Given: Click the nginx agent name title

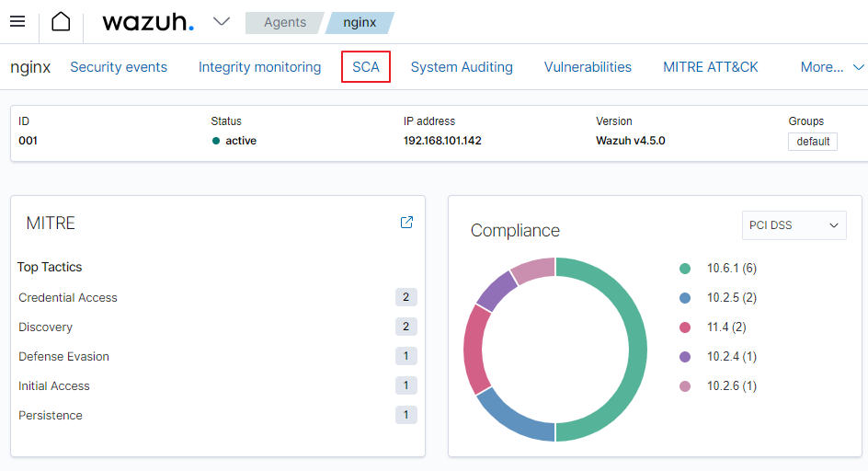Looking at the screenshot, I should [30, 67].
